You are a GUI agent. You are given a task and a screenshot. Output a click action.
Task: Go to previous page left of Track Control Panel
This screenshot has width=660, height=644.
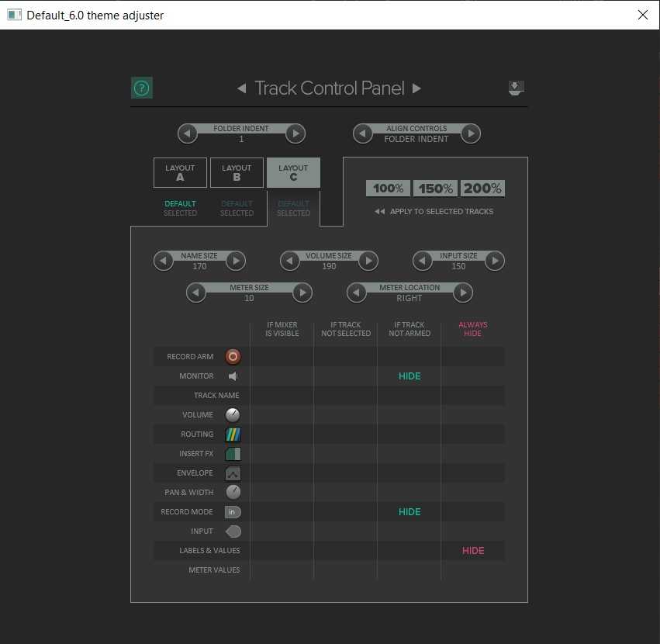(x=242, y=88)
